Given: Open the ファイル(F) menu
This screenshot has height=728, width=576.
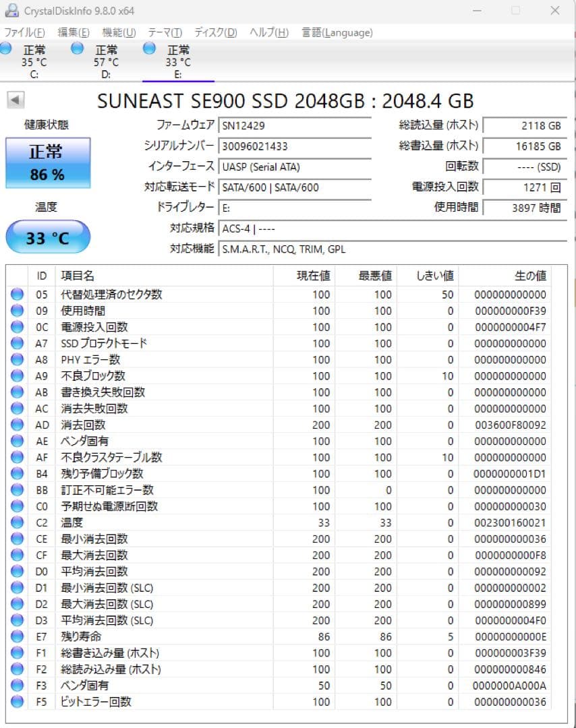Looking at the screenshot, I should (x=24, y=32).
